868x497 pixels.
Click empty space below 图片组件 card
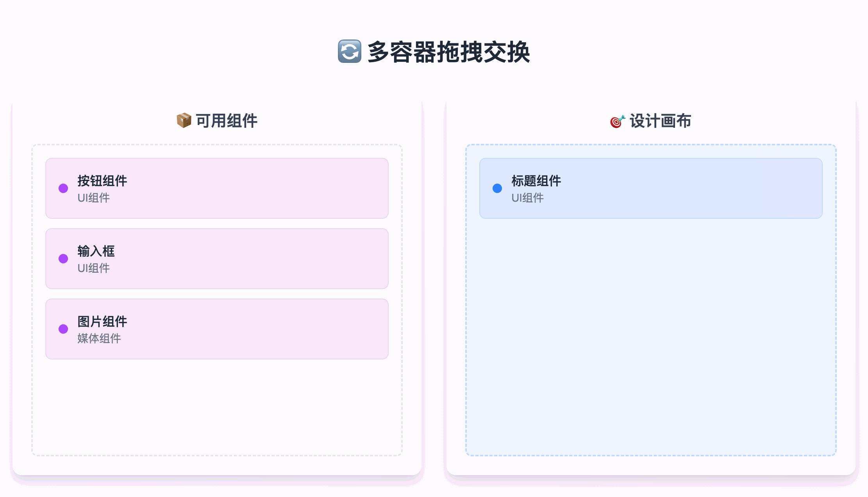[x=217, y=406]
